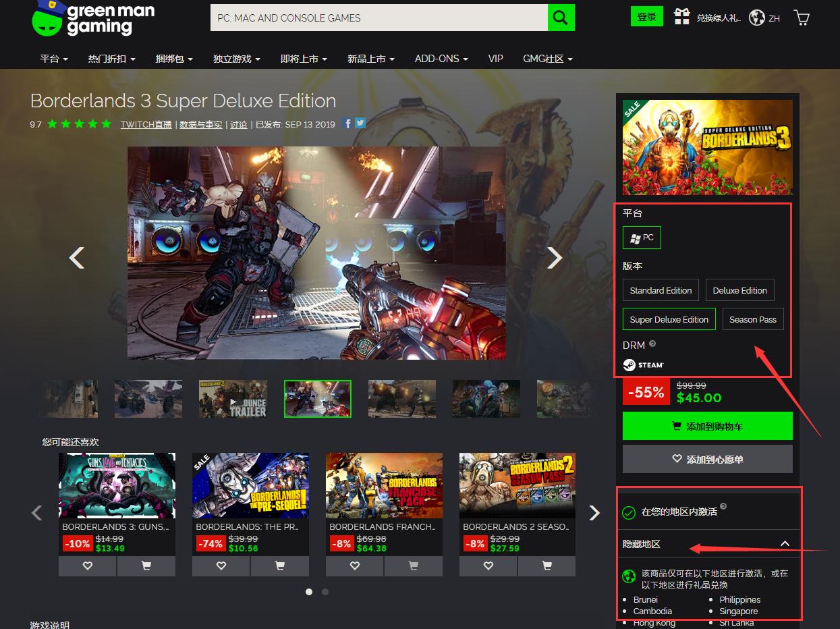Click the 兑换绿人礼 gift icon
The height and width of the screenshot is (629, 840).
point(682,16)
